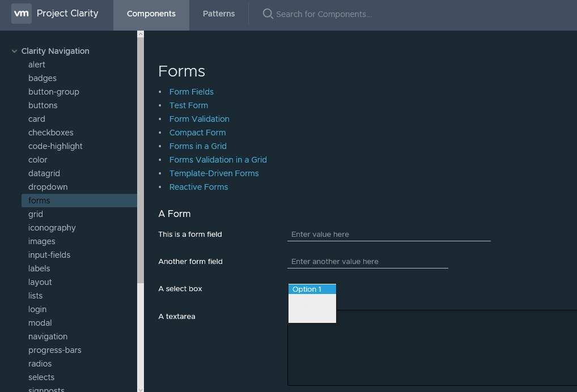Open the Reactive Forms link
577x392 pixels.
(198, 187)
